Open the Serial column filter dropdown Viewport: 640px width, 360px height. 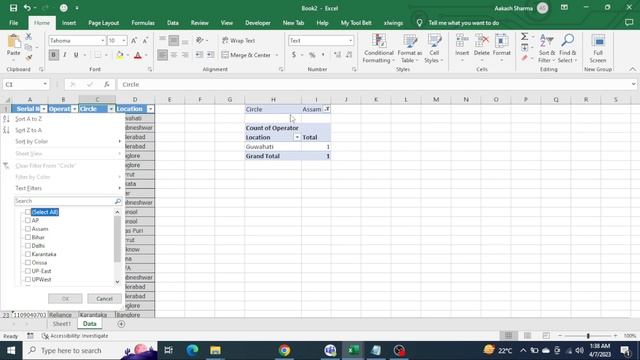[44, 109]
